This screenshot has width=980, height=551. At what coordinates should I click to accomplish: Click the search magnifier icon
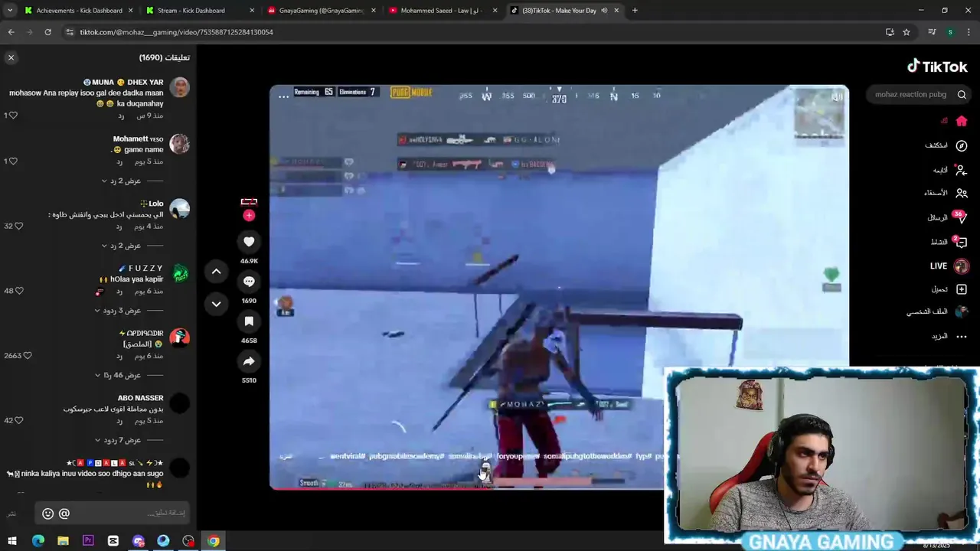[x=962, y=95]
